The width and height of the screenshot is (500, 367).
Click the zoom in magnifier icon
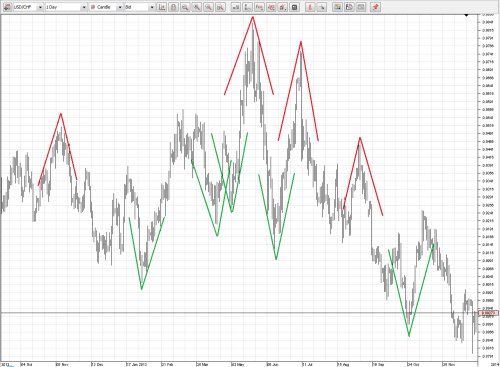(197, 7)
